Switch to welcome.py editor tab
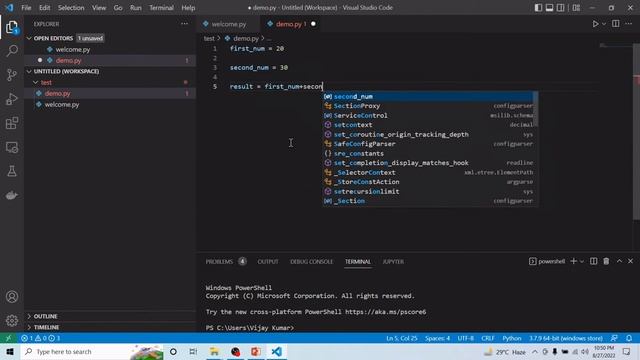The image size is (640, 360). pyautogui.click(x=228, y=24)
